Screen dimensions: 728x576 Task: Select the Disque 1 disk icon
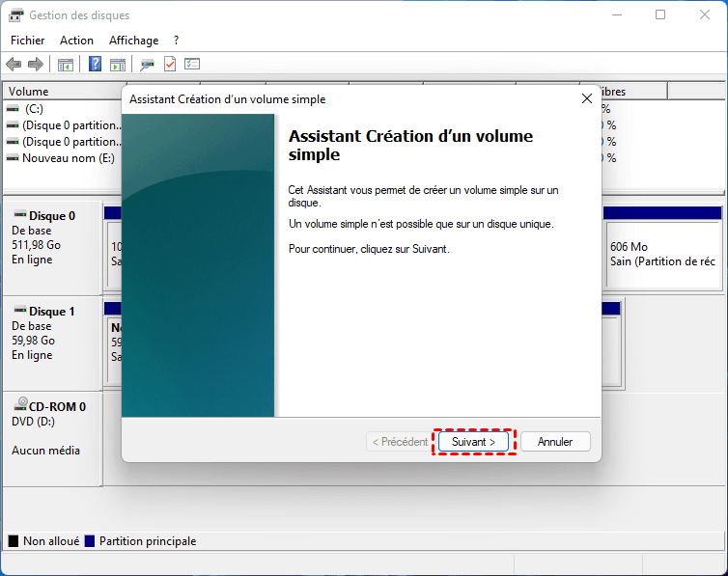(20, 310)
